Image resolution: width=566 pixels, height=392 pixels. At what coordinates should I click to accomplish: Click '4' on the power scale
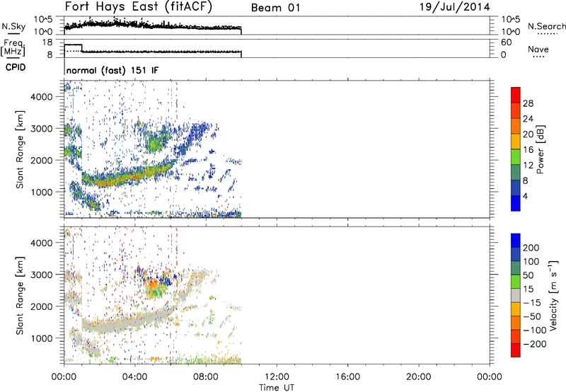click(525, 196)
